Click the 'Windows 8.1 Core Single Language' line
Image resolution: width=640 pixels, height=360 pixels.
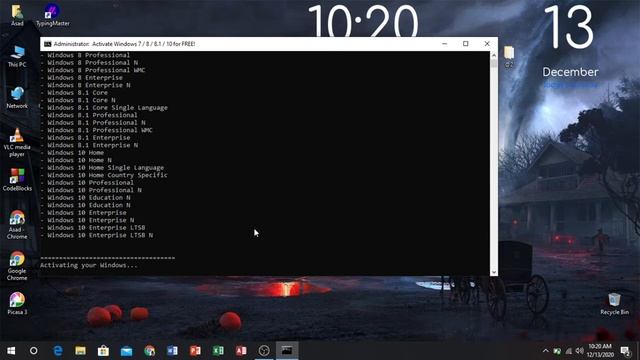pos(104,108)
